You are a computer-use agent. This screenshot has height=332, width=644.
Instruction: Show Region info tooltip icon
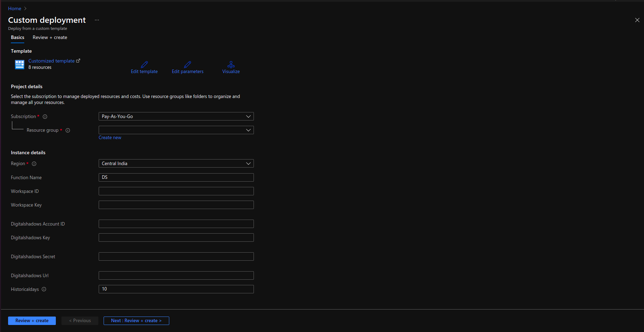pyautogui.click(x=34, y=164)
